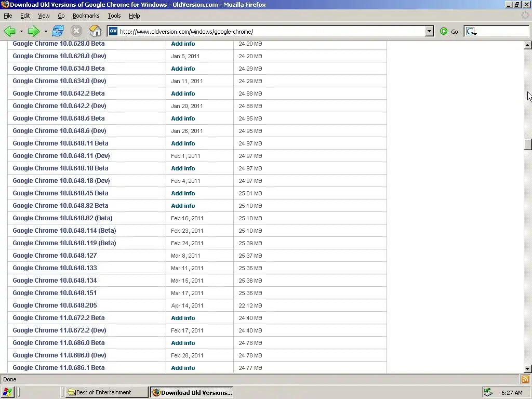
Task: Click the vertical scrollbar thumb
Action: click(x=527, y=144)
